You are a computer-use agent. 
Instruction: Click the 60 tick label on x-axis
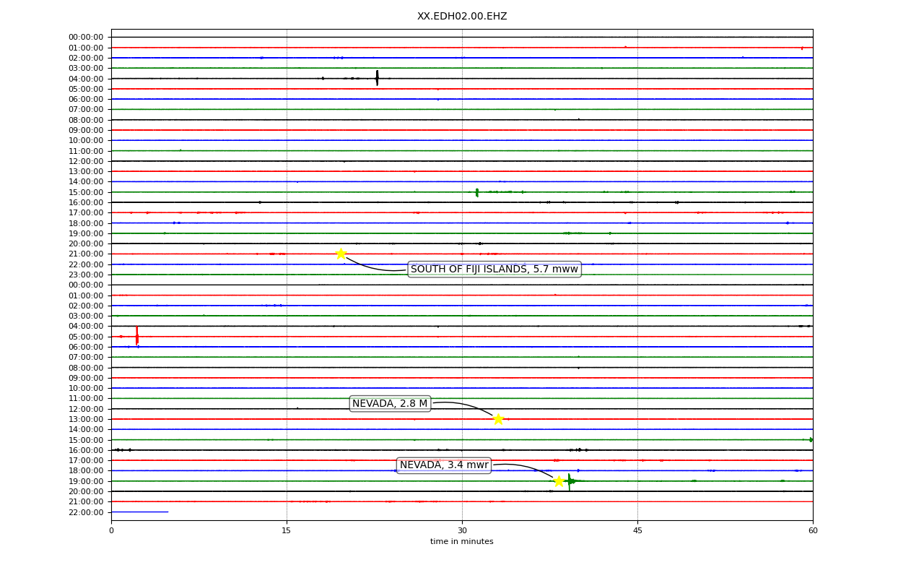813,531
